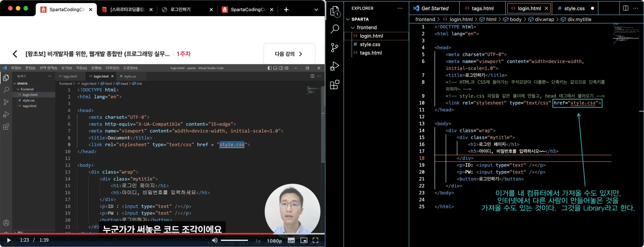Customize layout icon in video's VS Code
644x247 pixels.
(x=286, y=68)
